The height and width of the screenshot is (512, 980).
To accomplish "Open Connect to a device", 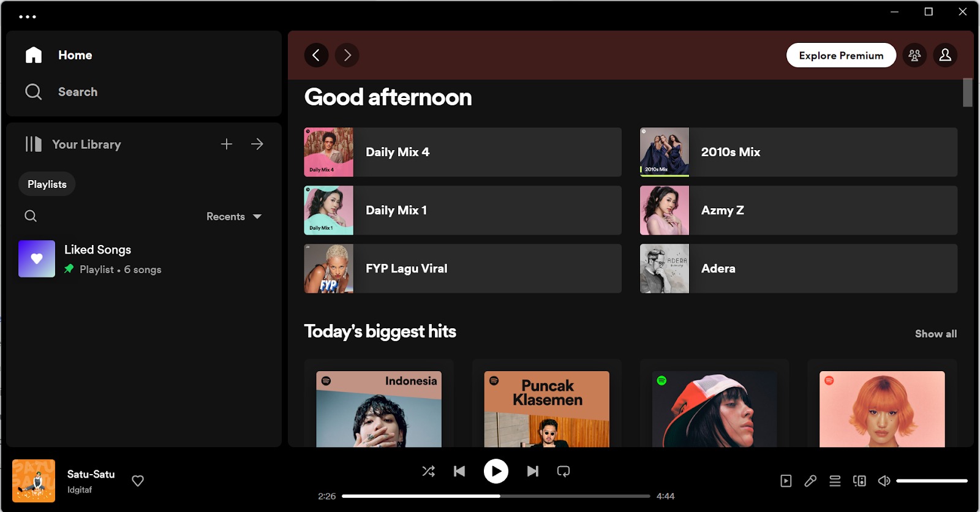I will (x=859, y=481).
